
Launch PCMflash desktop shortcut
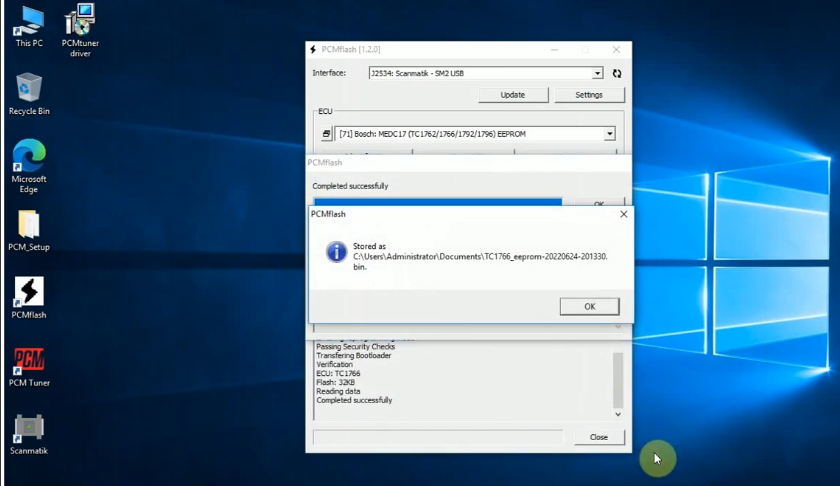(x=29, y=298)
